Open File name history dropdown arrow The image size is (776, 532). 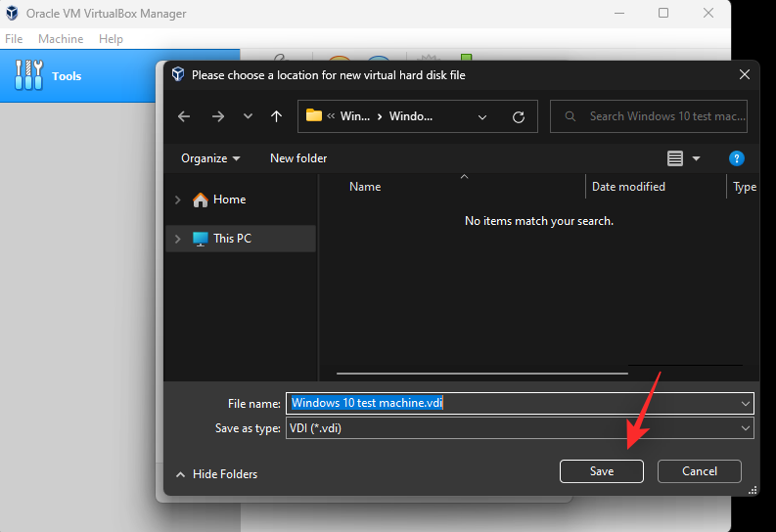tap(746, 404)
